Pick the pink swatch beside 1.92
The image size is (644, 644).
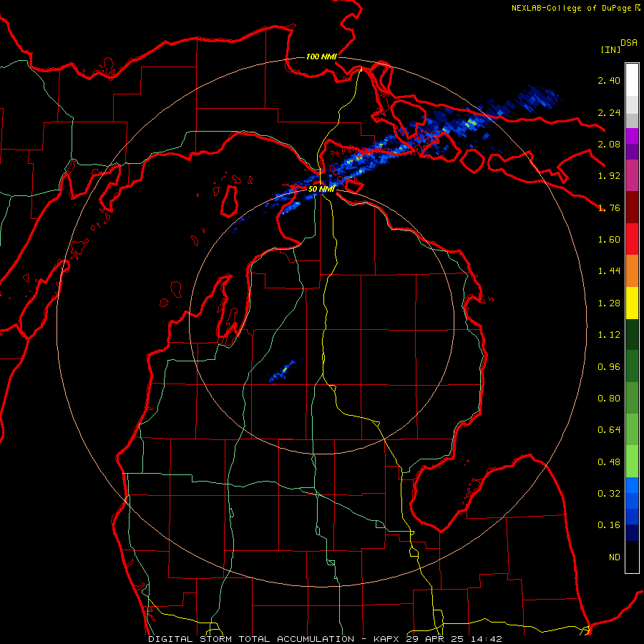click(x=632, y=175)
